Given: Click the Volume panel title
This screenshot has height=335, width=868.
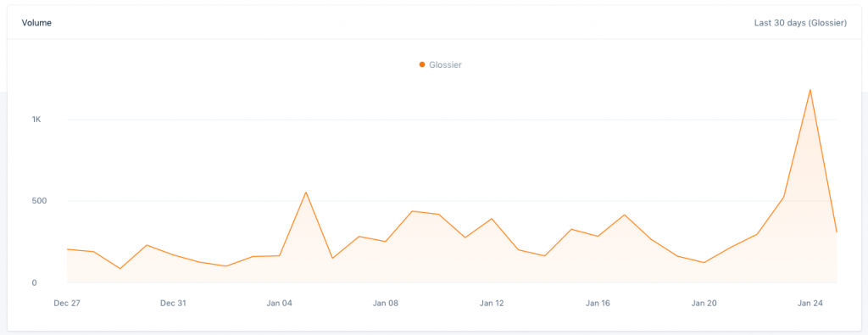Looking at the screenshot, I should pyautogui.click(x=36, y=23).
